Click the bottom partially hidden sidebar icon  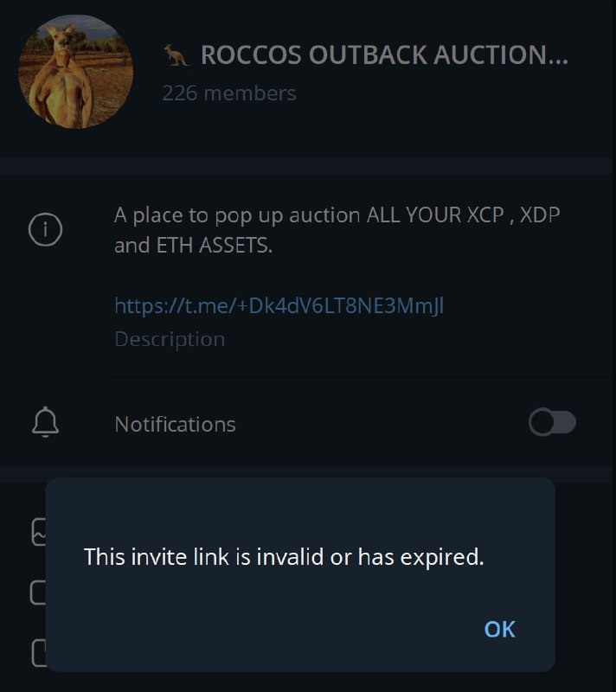(39, 653)
